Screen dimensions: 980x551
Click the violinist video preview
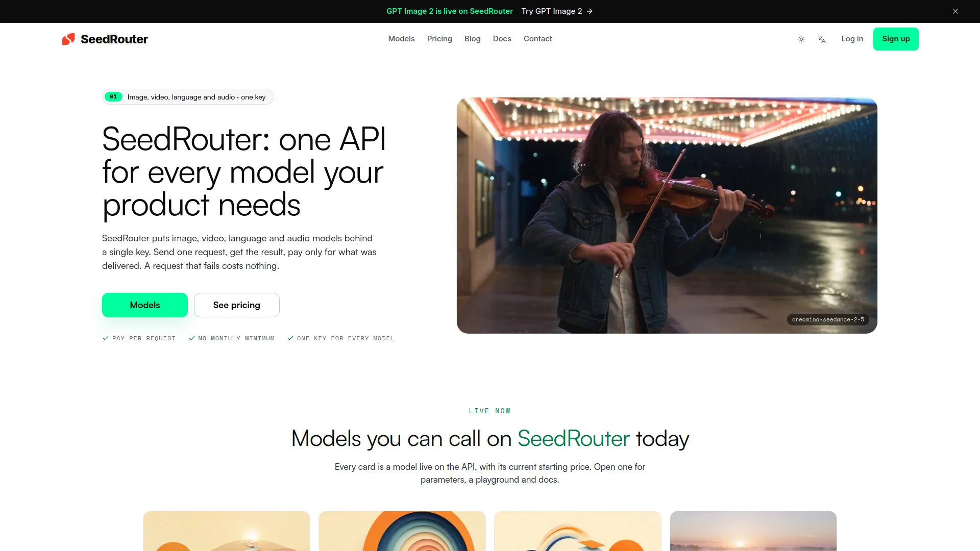coord(667,215)
